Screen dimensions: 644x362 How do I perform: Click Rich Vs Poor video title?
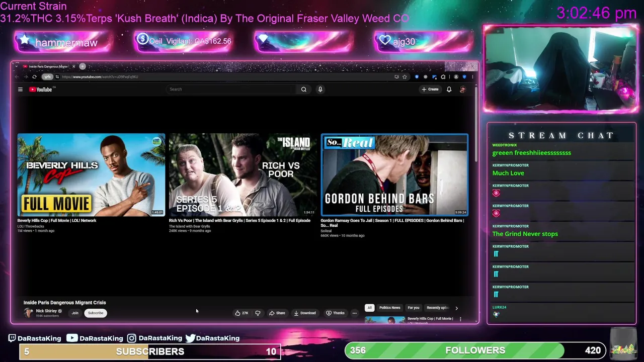(239, 220)
